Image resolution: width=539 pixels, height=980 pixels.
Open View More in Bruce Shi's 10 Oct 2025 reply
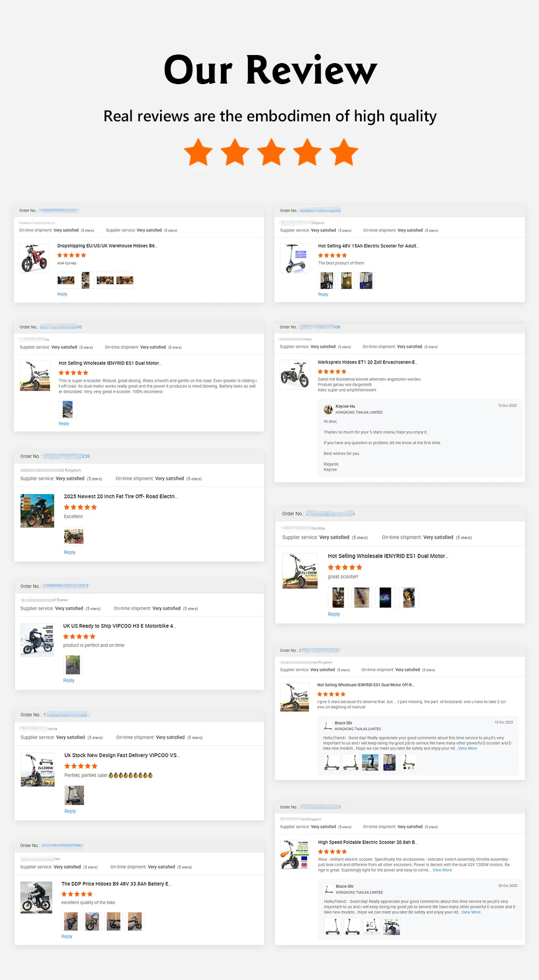(x=467, y=748)
